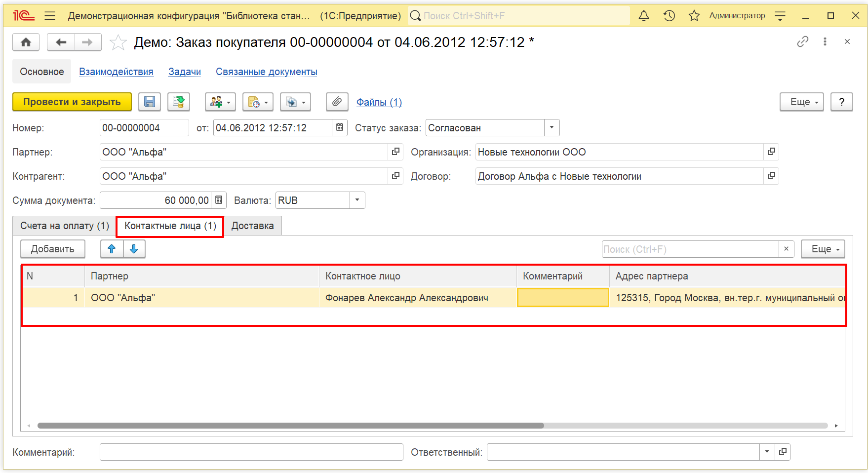Image resolution: width=868 pixels, height=473 pixels.
Task: Expand Валюта RUB dropdown
Action: tap(357, 200)
